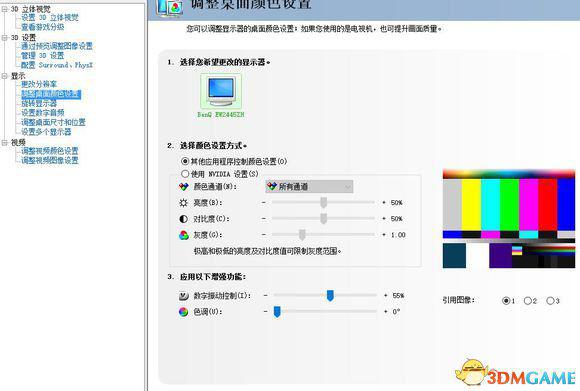This screenshot has width=580, height=391.
Task: Click the minus button of contrast slider
Action: 264,219
